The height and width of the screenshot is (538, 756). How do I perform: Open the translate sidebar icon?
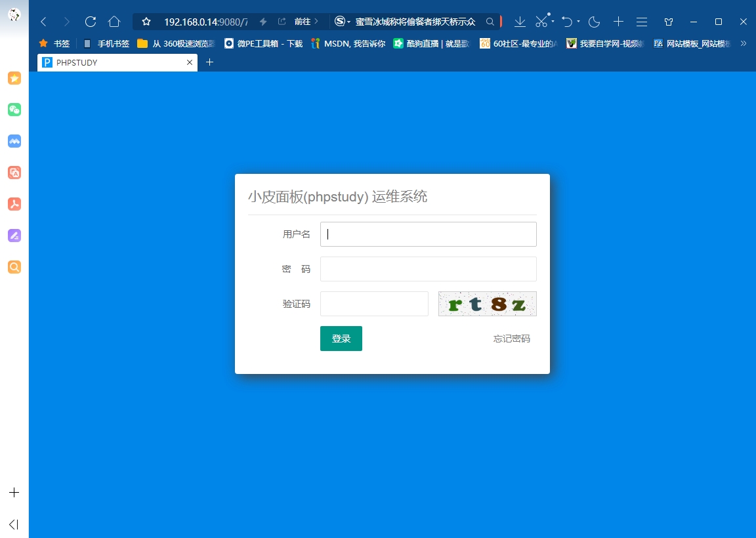click(x=14, y=173)
